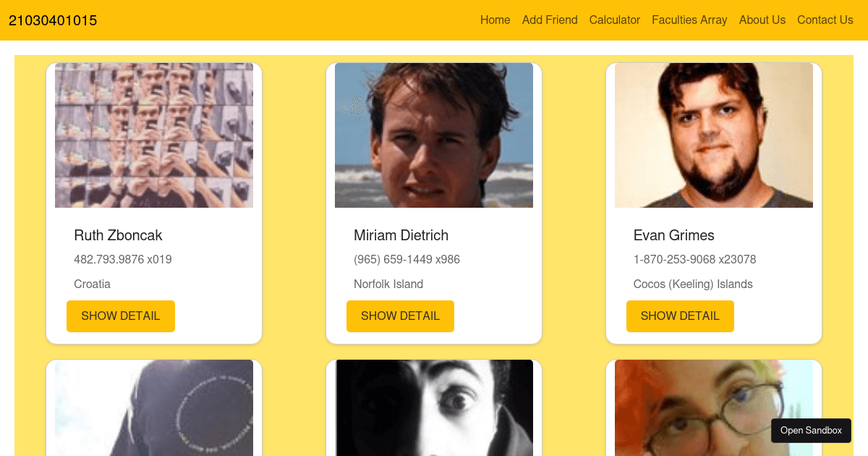Click the dark photo with circular text
Image resolution: width=868 pixels, height=456 pixels.
[x=154, y=408]
